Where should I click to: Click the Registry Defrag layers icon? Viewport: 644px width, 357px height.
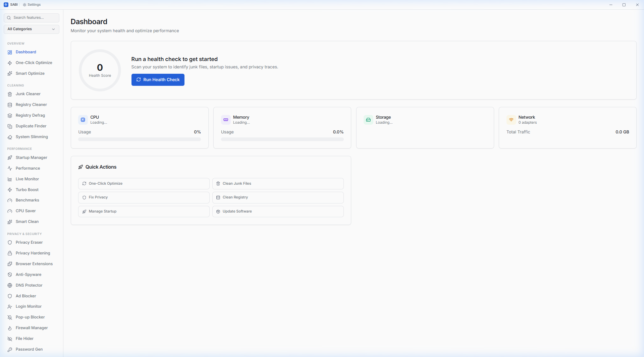(x=10, y=116)
